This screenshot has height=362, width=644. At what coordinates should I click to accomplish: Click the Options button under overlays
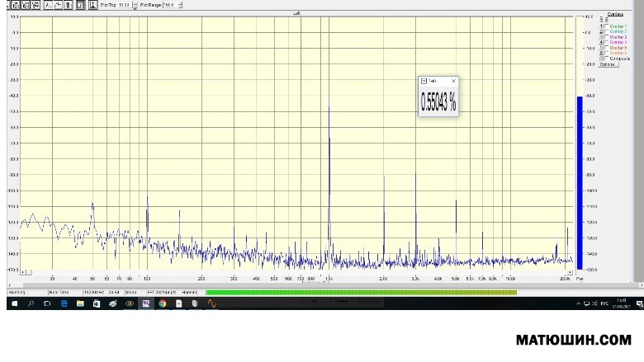(608, 64)
